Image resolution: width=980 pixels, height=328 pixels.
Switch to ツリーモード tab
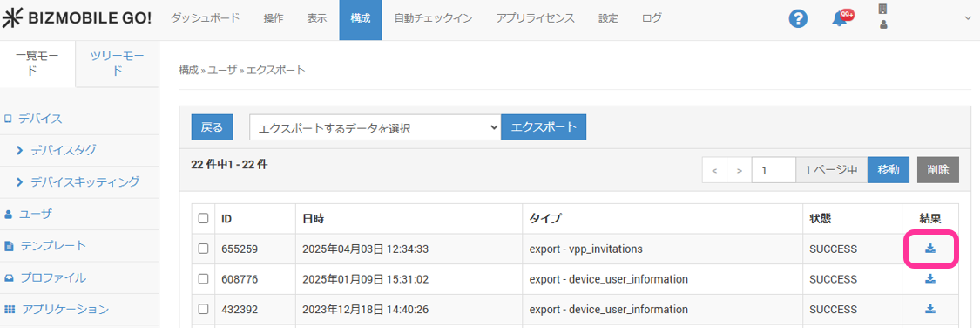pos(117,64)
